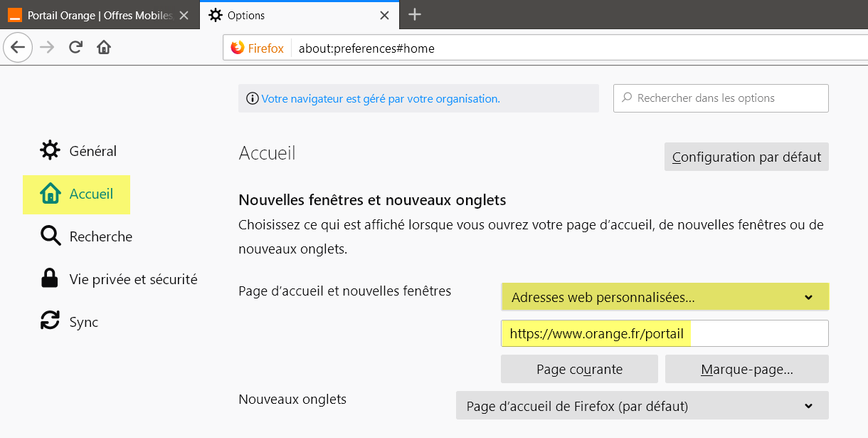Screen dimensions: 868x438
Task: Open a new tab with plus icon
Action: point(415,14)
